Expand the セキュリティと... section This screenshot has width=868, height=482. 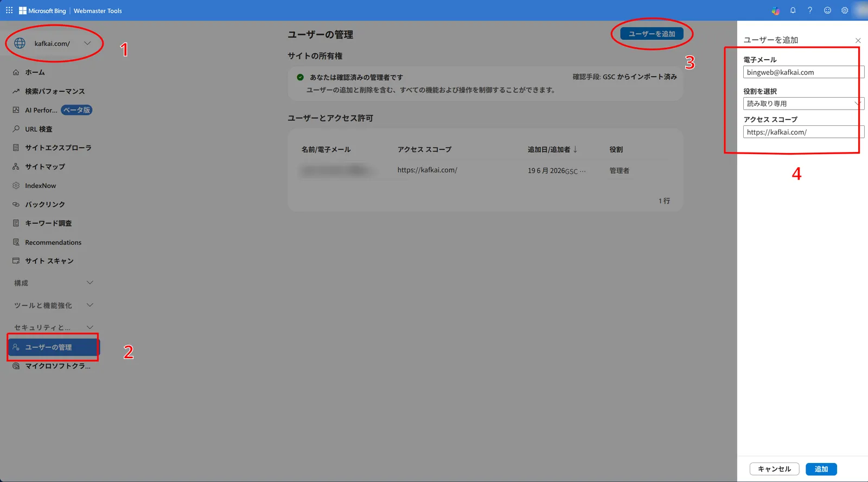53,327
